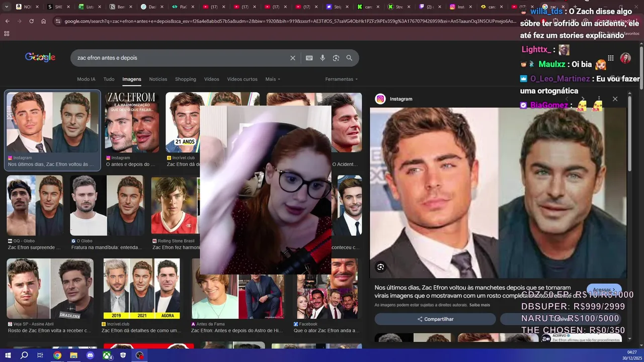Click the magnifier search submit icon
The width and height of the screenshot is (644, 362).
tap(349, 58)
